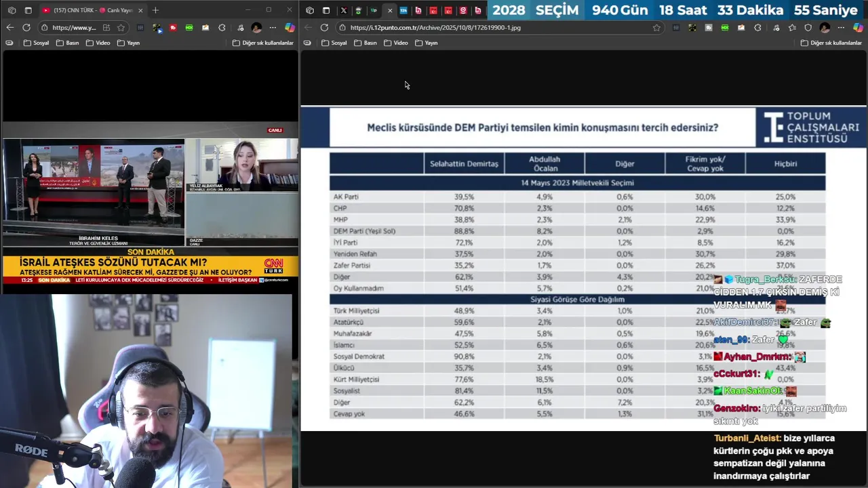Click the DEM Parti (Yeşil Sol) row label
This screenshot has width=868, height=488.
[364, 231]
